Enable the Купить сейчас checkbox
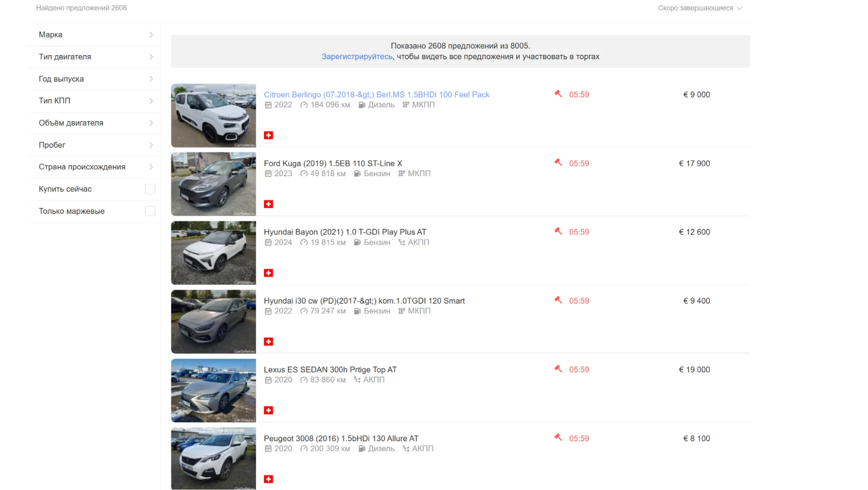Image resolution: width=868 pixels, height=490 pixels. [150, 189]
